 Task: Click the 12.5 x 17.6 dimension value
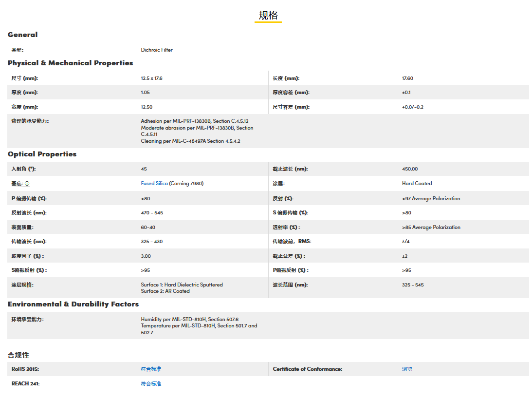(151, 78)
